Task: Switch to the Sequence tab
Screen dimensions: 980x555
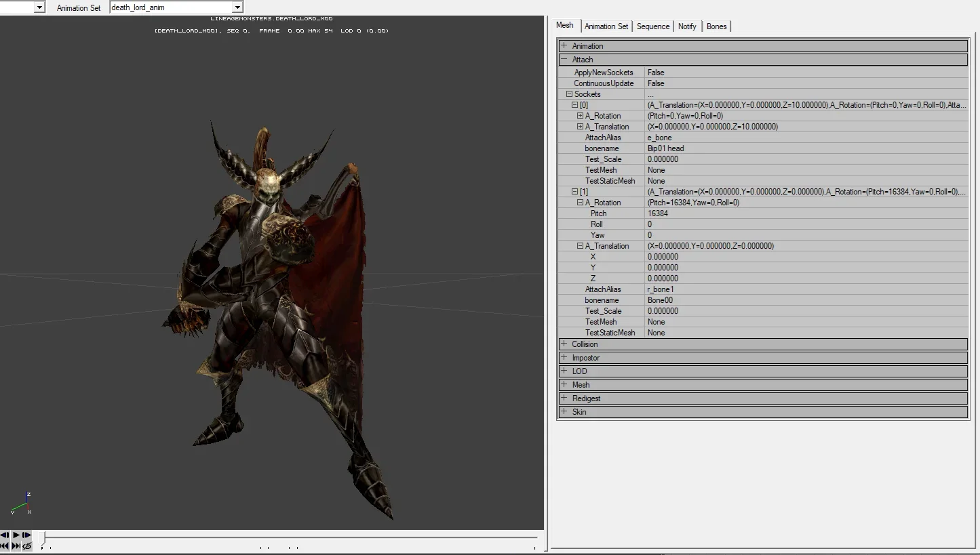Action: click(x=653, y=26)
